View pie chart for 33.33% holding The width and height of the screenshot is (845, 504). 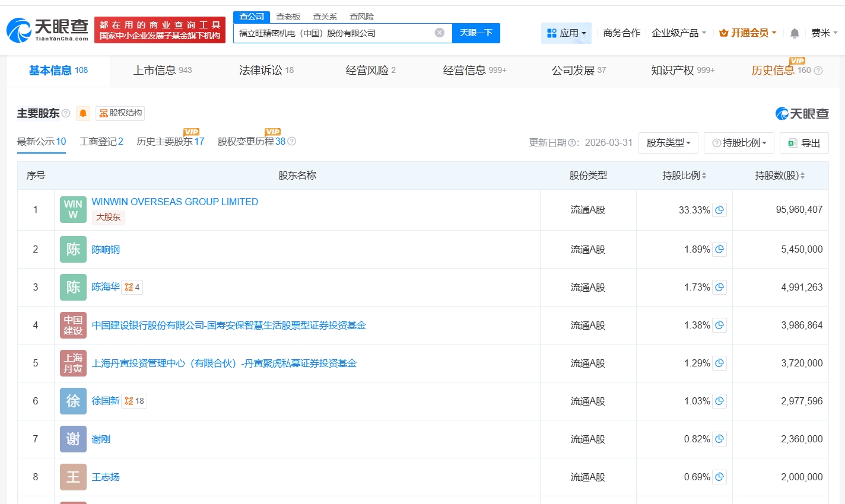click(x=719, y=210)
